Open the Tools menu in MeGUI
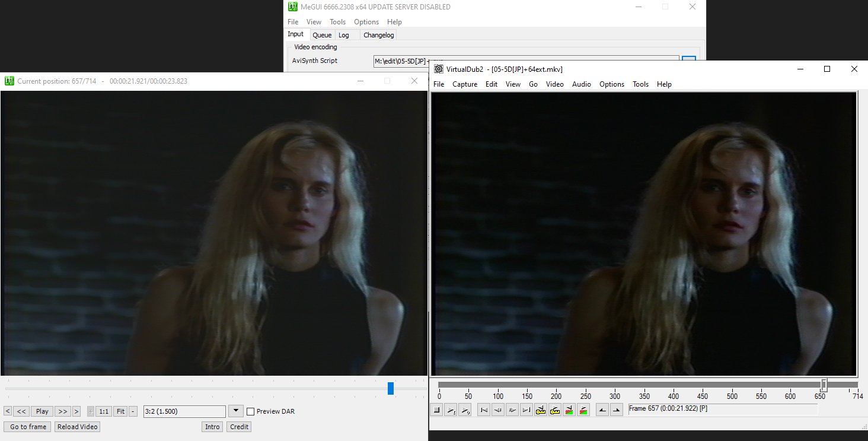This screenshot has width=868, height=441. (x=338, y=22)
